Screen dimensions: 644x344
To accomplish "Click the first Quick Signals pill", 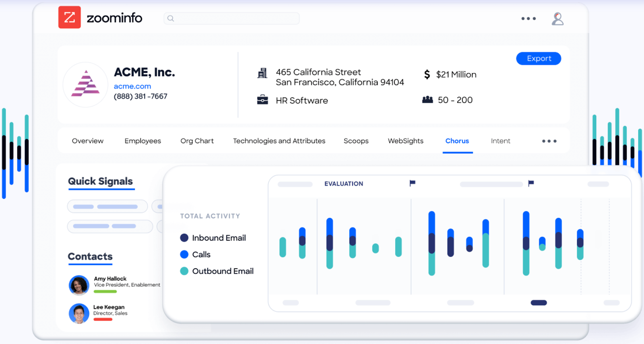I will click(107, 206).
